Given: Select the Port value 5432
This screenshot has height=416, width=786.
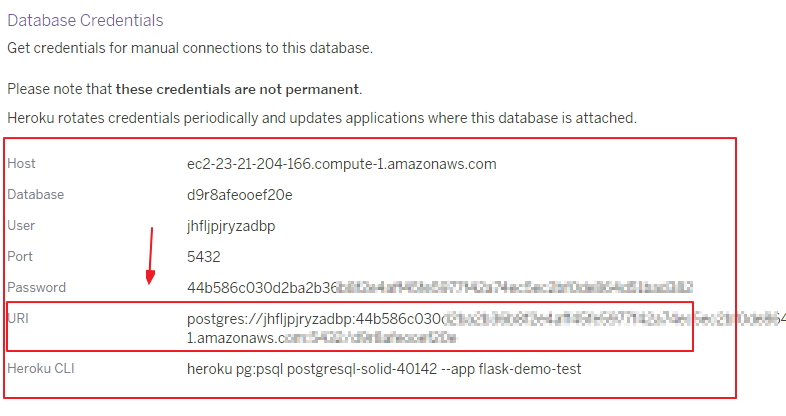Looking at the screenshot, I should click(x=204, y=257).
